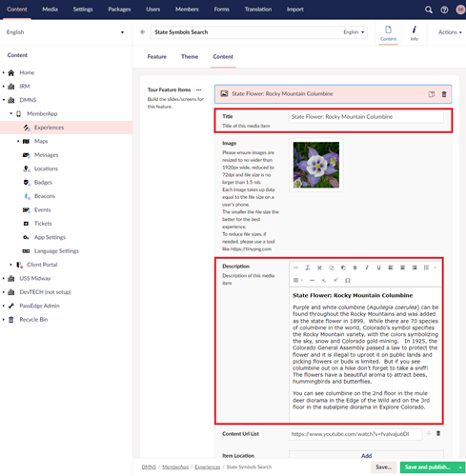466x476 pixels.
Task: Expand the Maps tree node
Action: 18,141
